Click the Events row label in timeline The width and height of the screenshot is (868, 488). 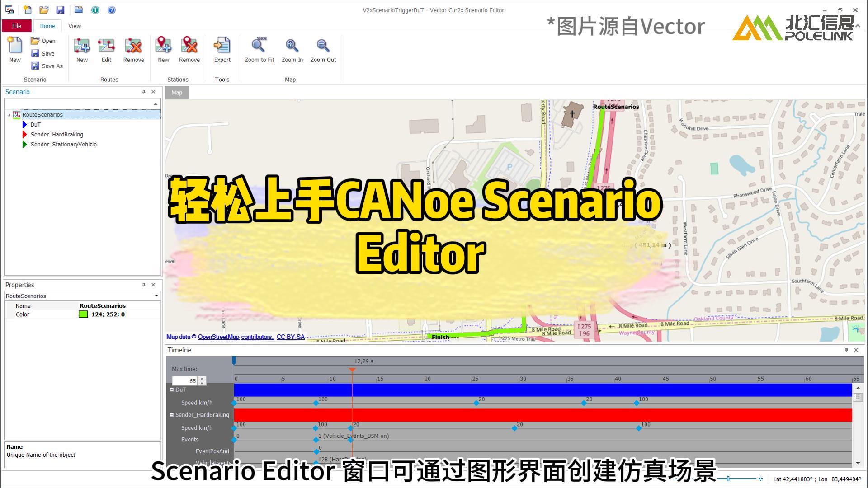pyautogui.click(x=190, y=440)
